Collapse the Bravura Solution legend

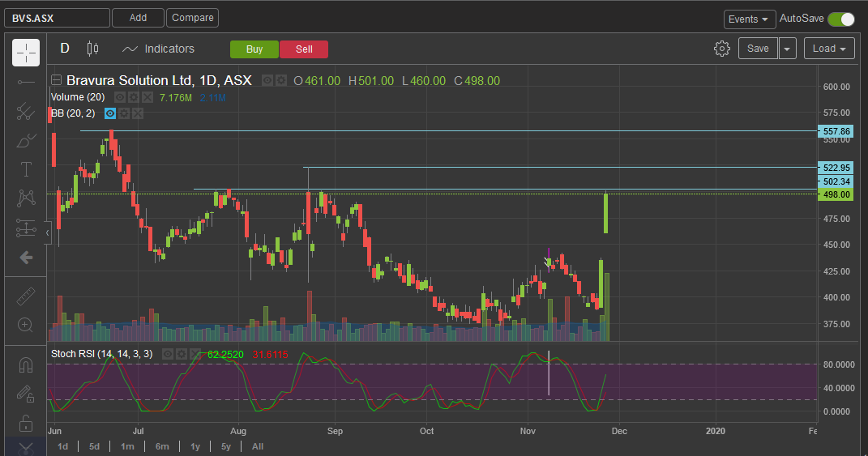56,80
